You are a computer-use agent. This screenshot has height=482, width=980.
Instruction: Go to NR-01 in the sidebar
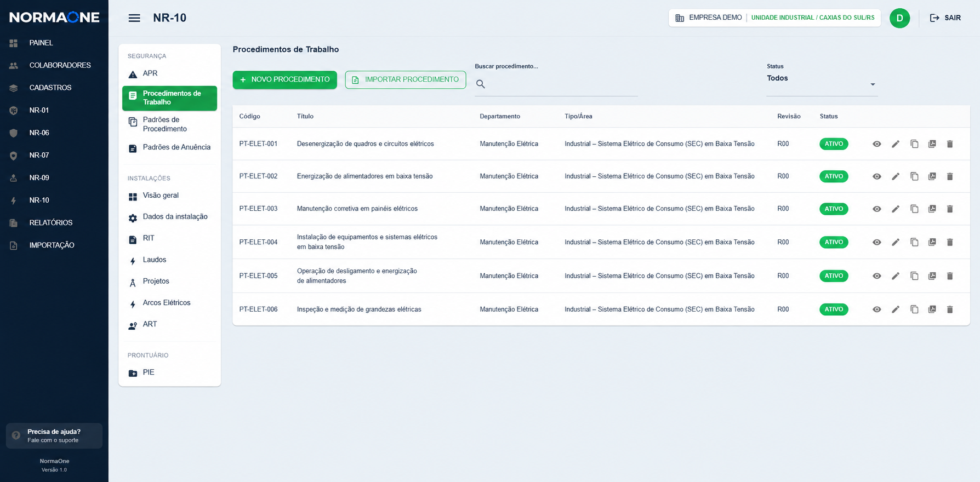[x=54, y=110]
